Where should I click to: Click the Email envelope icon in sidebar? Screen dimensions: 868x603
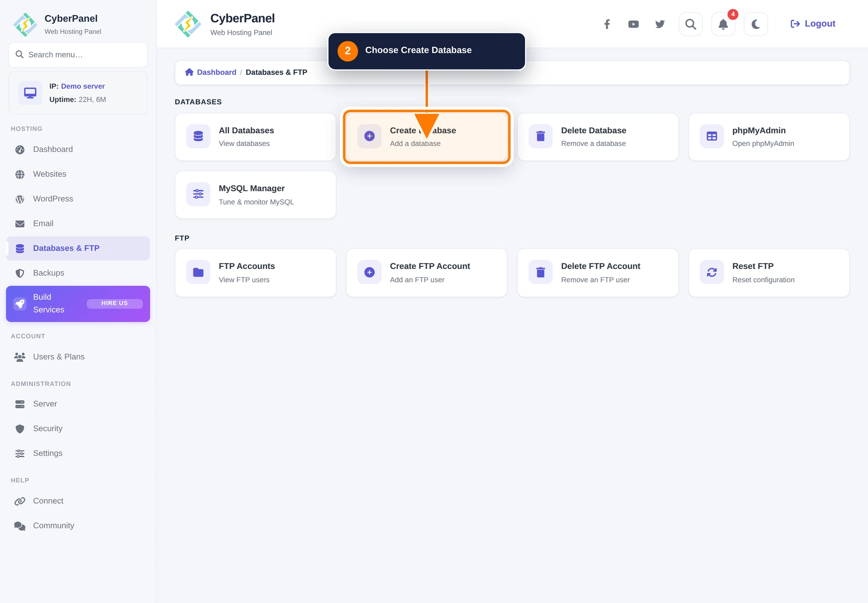click(20, 224)
